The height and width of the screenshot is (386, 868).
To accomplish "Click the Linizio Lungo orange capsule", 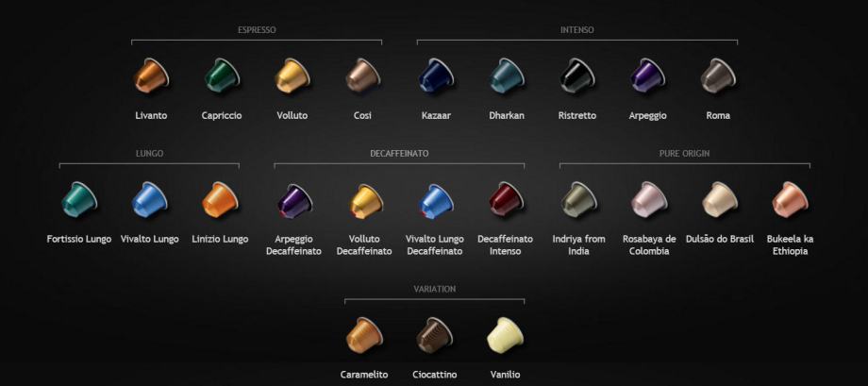I will coord(220,199).
